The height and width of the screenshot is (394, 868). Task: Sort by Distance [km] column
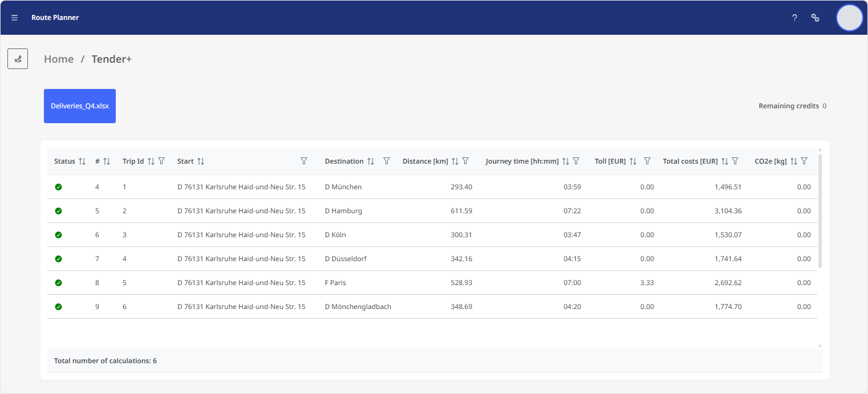[x=455, y=161]
